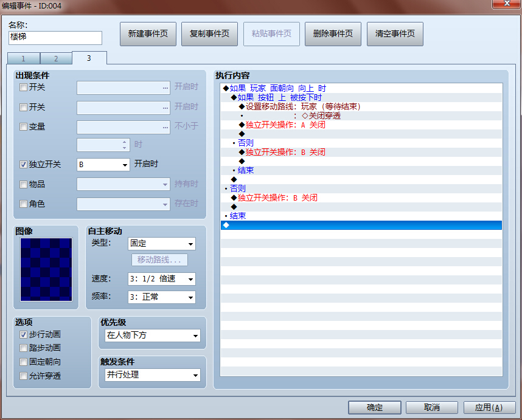Confirm with the 确定 button
This screenshot has height=420, width=522.
[375, 407]
